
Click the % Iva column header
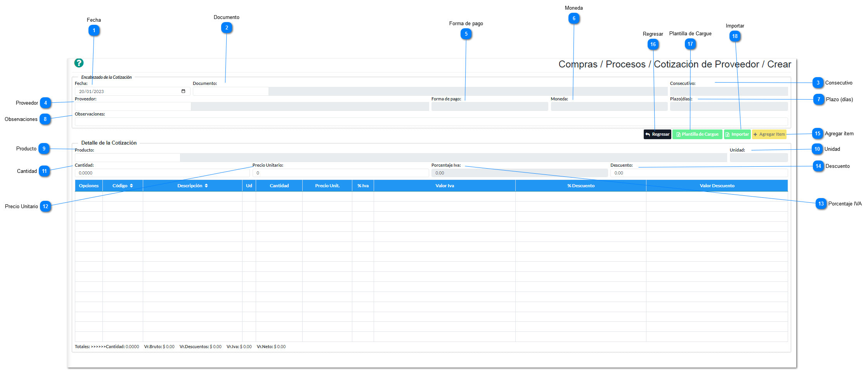[x=363, y=186]
